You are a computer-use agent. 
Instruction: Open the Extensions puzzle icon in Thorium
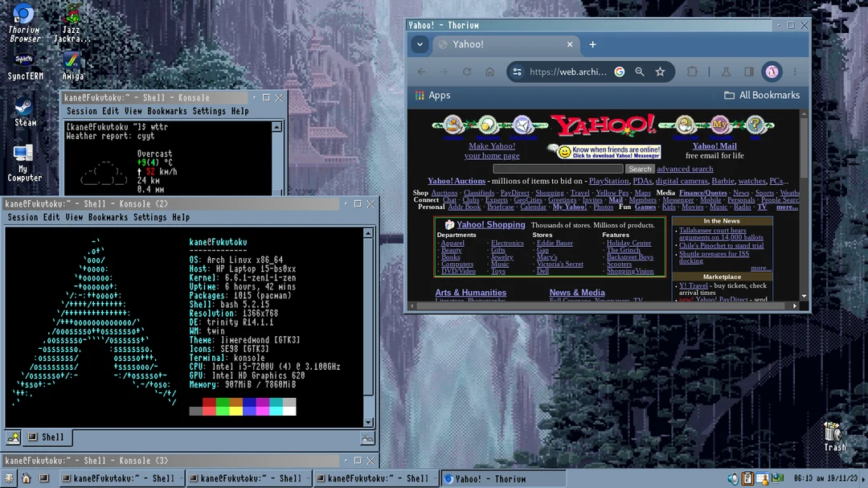click(692, 72)
